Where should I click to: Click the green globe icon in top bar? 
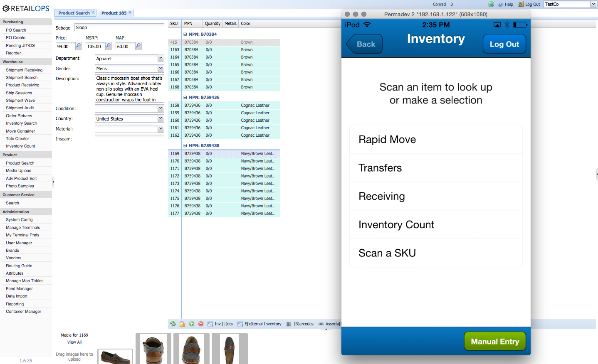[x=491, y=4]
